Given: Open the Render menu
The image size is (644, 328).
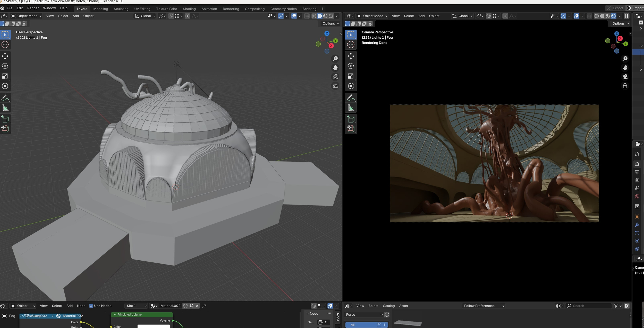Looking at the screenshot, I should tap(33, 8).
